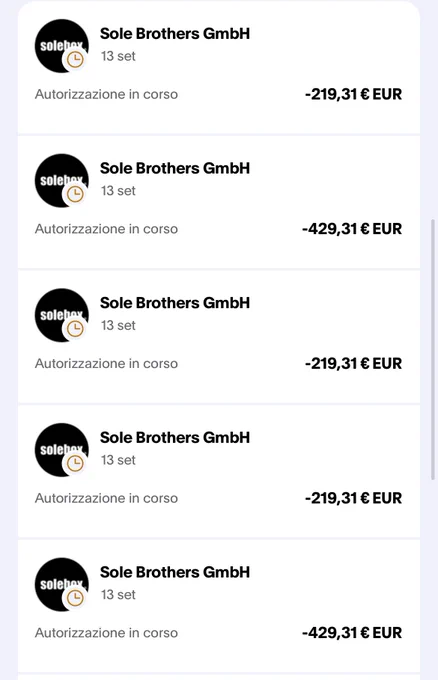Click the pending clock badge on the fourth transaction
438x680 pixels.
75,463
